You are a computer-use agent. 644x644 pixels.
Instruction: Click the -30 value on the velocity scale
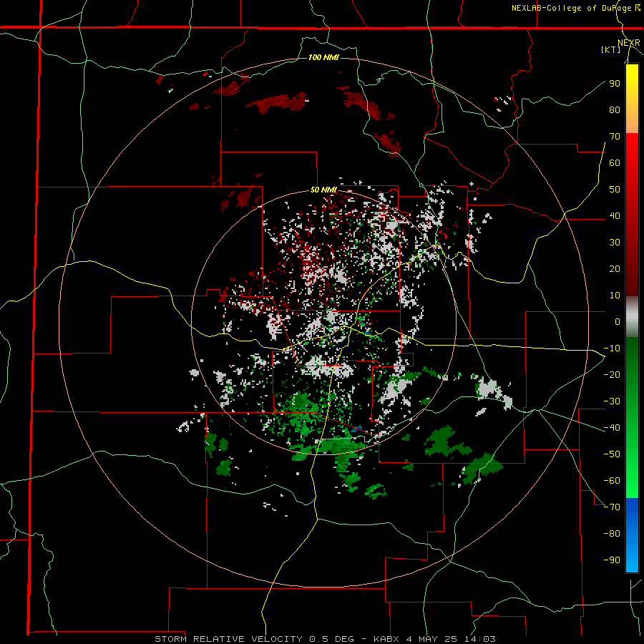(x=612, y=401)
